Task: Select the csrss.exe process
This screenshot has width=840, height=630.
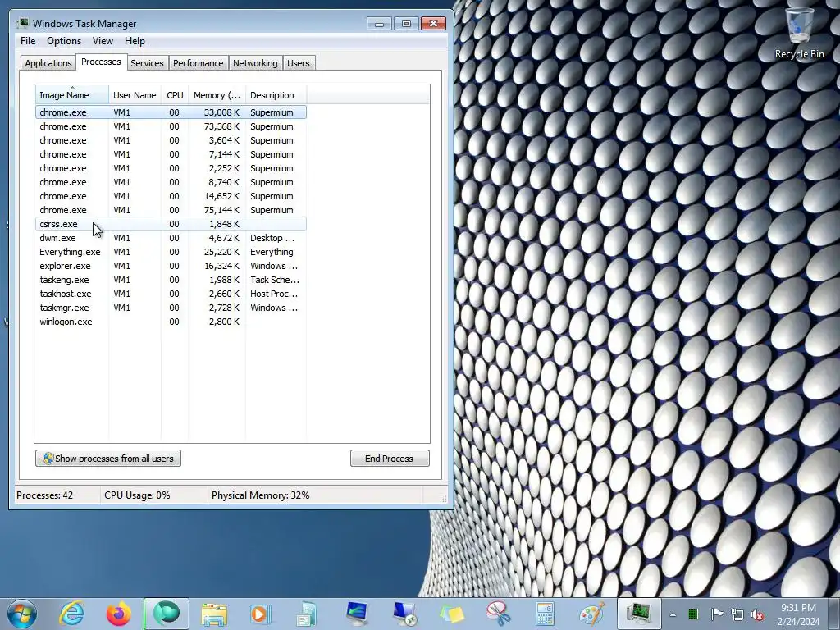Action: coord(171,224)
